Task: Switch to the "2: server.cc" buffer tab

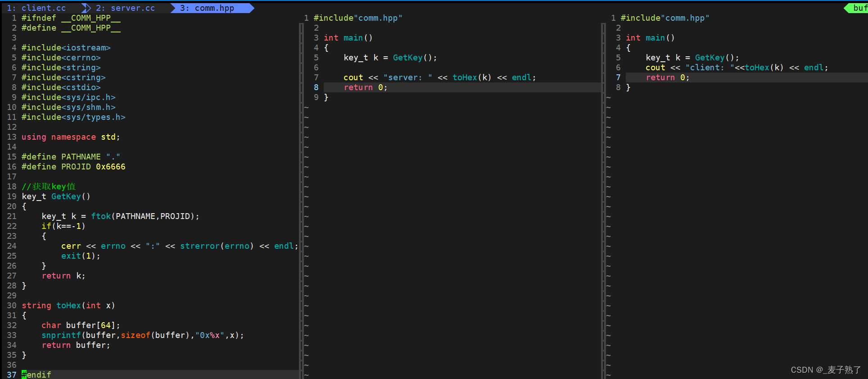Action: pyautogui.click(x=125, y=8)
